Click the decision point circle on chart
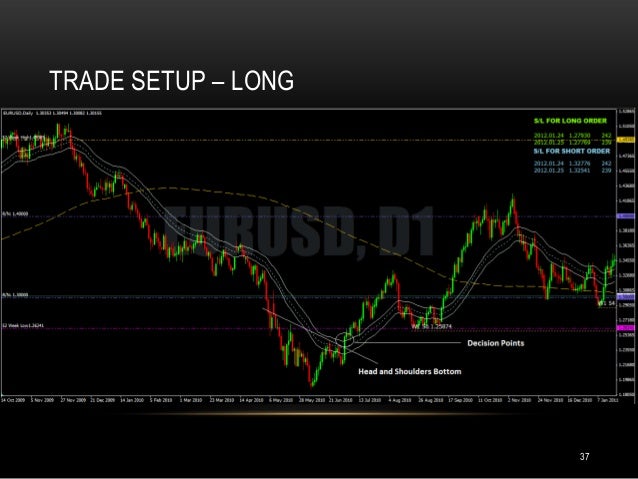 (345, 339)
